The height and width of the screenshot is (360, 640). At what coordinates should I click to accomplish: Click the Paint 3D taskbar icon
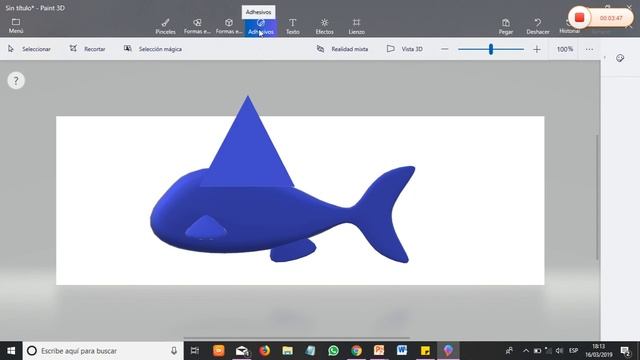448,351
